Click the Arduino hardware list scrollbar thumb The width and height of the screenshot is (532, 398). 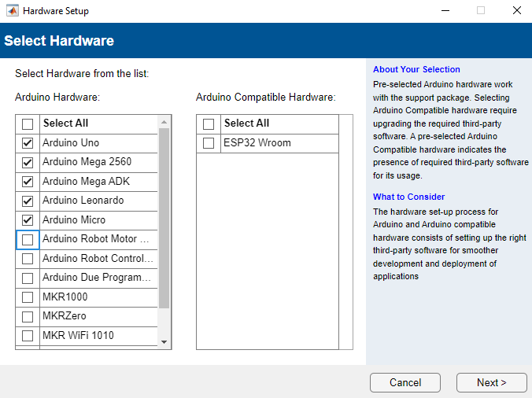164,219
